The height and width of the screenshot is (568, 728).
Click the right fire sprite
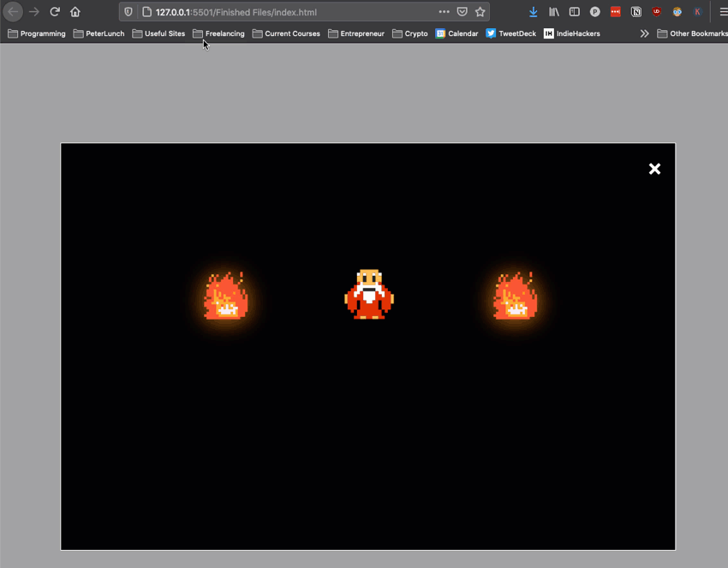pos(516,296)
